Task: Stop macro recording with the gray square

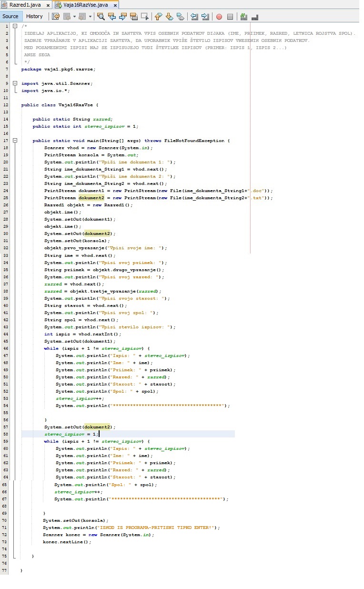Action: click(230, 17)
